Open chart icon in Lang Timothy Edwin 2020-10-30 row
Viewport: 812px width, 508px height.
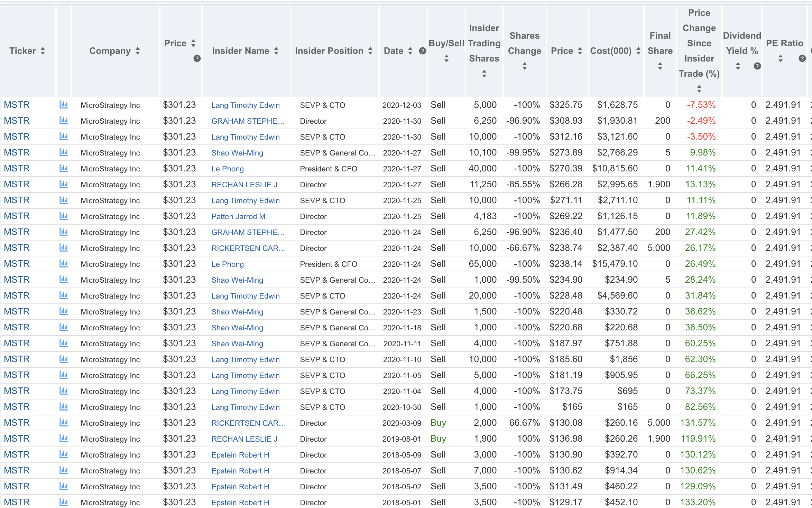click(x=64, y=407)
